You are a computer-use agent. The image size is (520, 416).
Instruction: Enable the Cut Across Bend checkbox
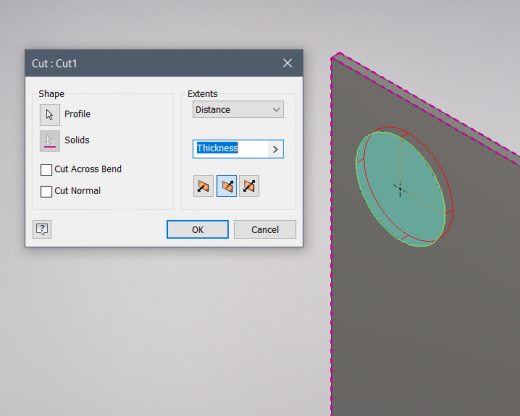[46, 170]
